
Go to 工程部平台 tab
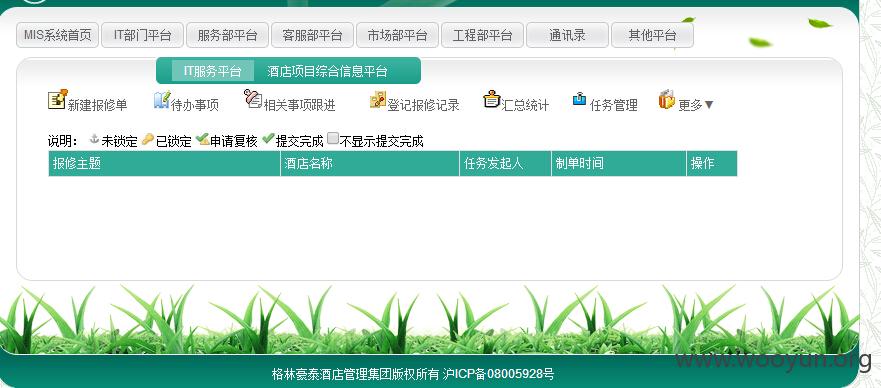(483, 35)
